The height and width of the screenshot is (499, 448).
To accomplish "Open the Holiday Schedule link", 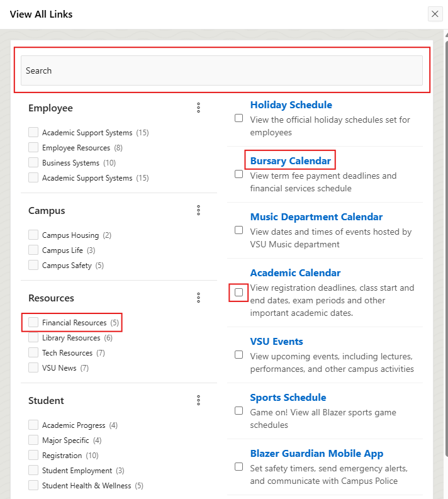I will (x=291, y=105).
